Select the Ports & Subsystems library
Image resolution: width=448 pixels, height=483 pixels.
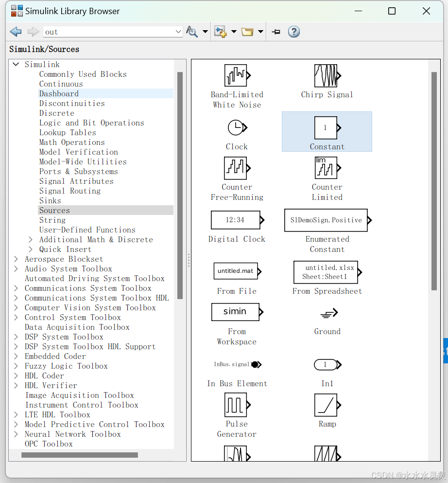78,171
